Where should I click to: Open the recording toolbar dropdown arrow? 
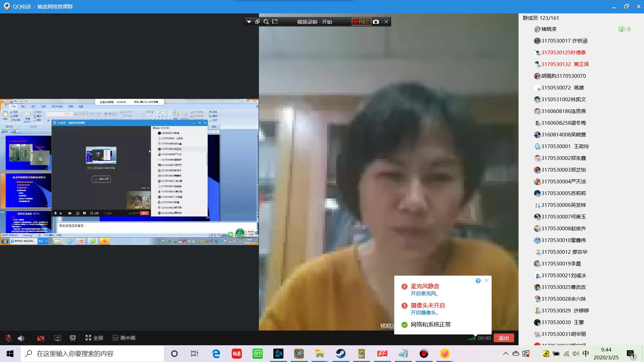click(249, 22)
